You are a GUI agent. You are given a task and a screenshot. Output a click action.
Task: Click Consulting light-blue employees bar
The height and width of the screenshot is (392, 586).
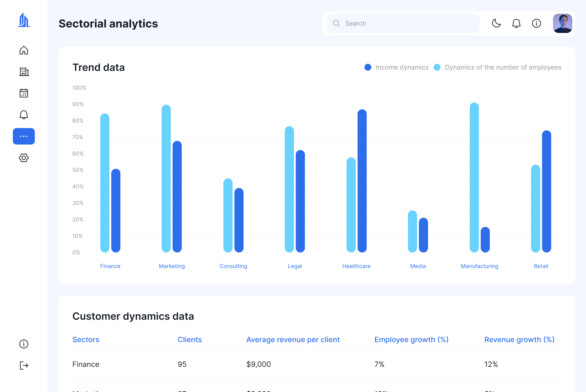228,215
